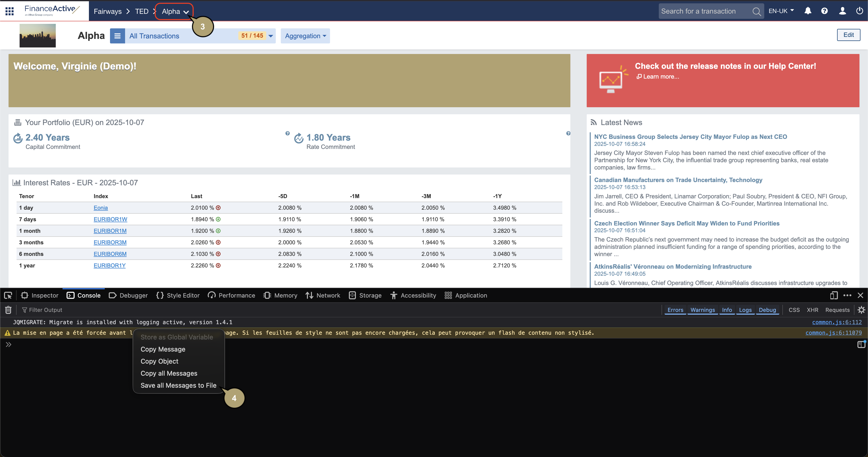Image resolution: width=868 pixels, height=457 pixels.
Task: Open the help question mark icon
Action: click(824, 11)
